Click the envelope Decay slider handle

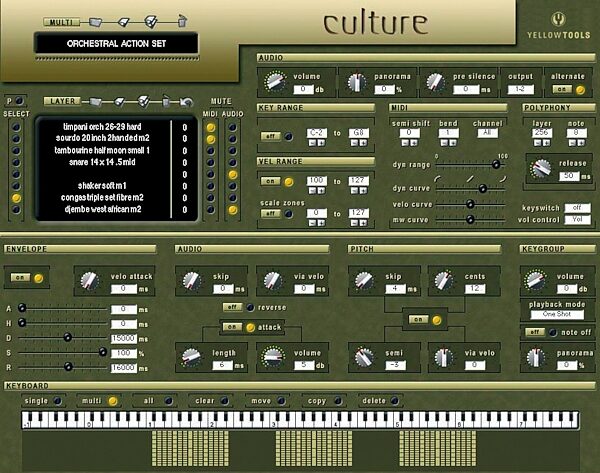pos(67,337)
